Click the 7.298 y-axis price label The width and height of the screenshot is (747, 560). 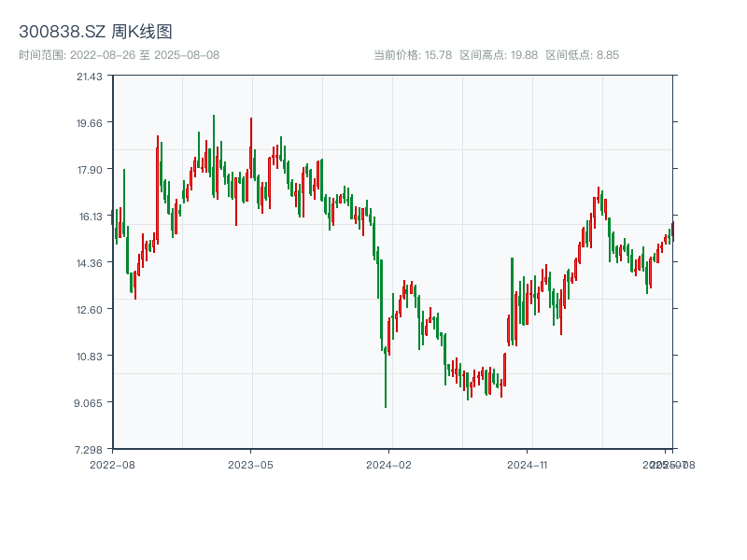click(90, 449)
